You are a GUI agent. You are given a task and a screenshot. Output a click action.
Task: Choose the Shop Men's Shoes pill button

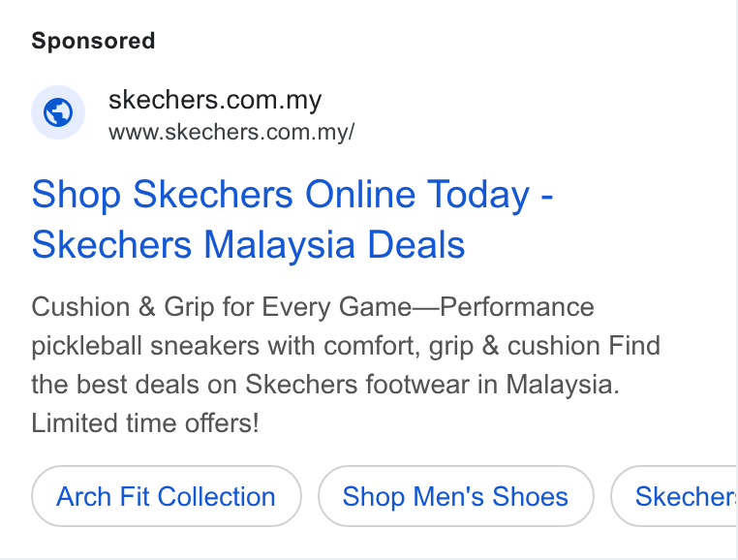(455, 496)
